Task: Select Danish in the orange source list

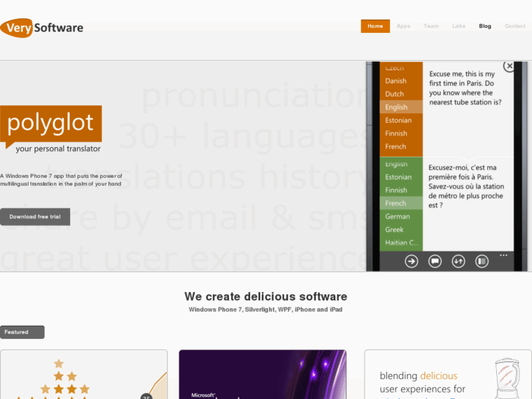Action: [x=401, y=81]
